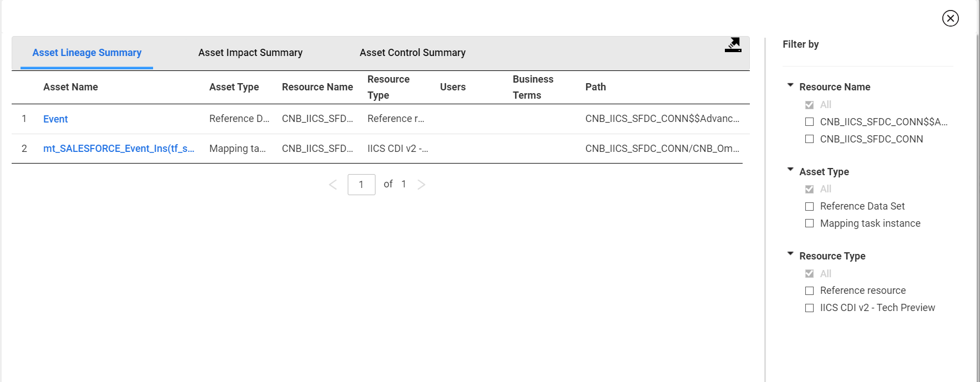This screenshot has width=980, height=382.
Task: Click the Path column header
Action: click(596, 87)
